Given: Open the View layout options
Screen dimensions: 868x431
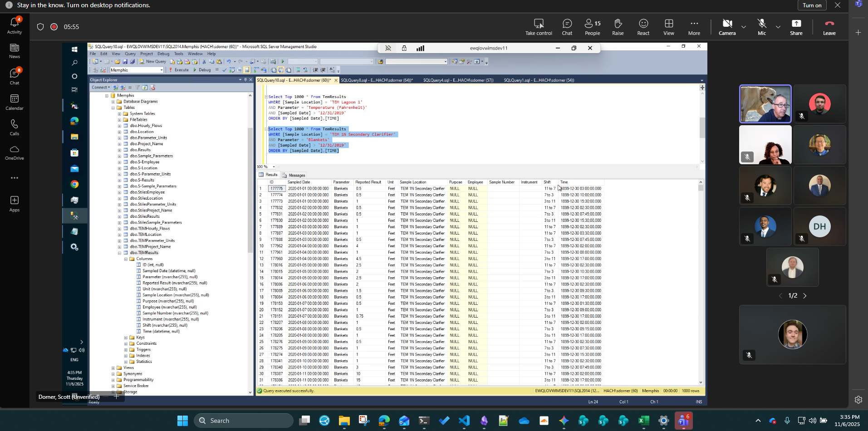Looking at the screenshot, I should click(x=668, y=27).
